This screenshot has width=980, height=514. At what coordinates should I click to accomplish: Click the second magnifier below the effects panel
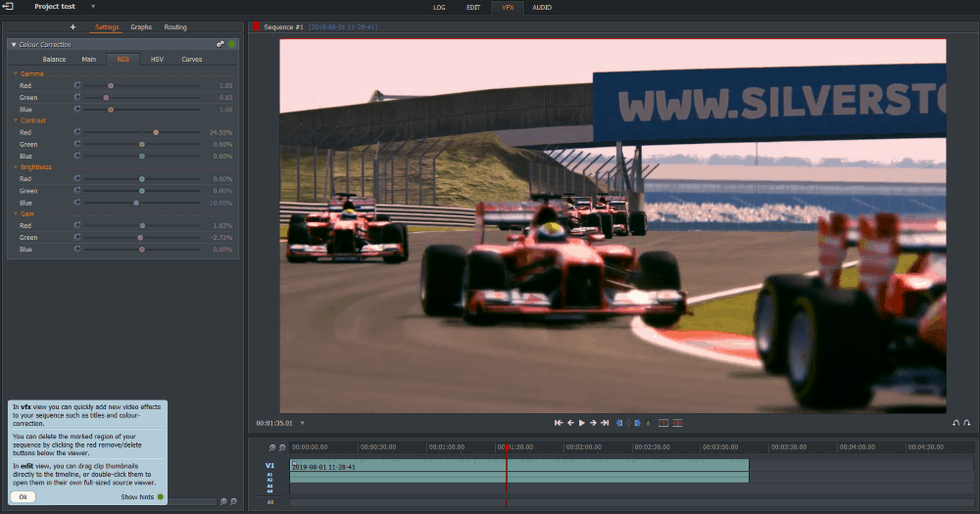[233, 501]
